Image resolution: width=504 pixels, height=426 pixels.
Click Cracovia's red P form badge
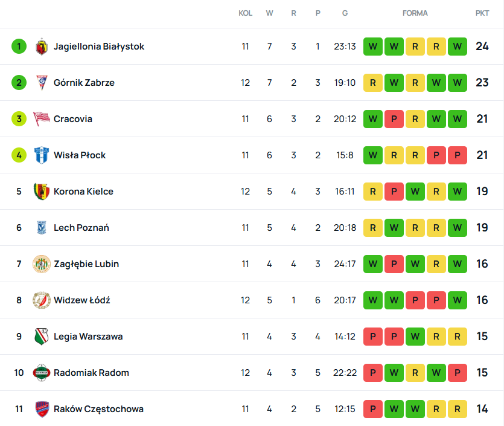click(x=394, y=119)
